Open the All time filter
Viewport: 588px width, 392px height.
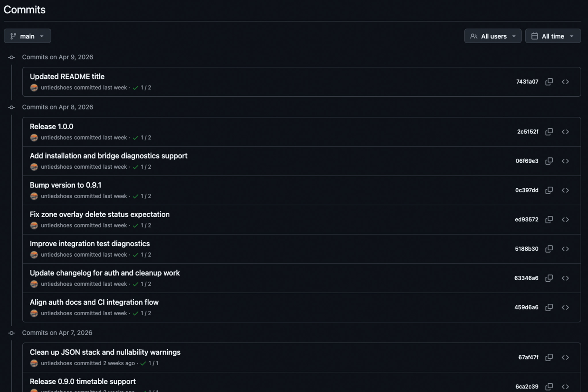click(553, 36)
